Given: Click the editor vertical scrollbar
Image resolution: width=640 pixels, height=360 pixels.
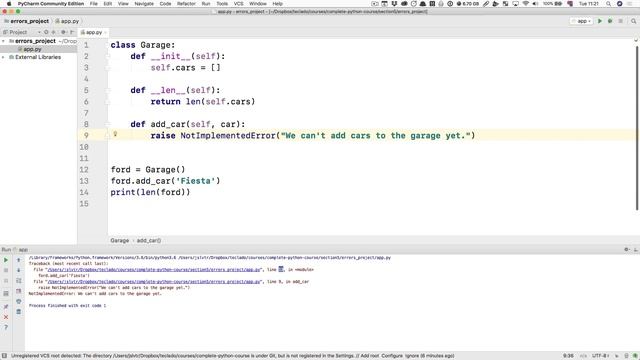Looking at the screenshot, I should 637,127.
